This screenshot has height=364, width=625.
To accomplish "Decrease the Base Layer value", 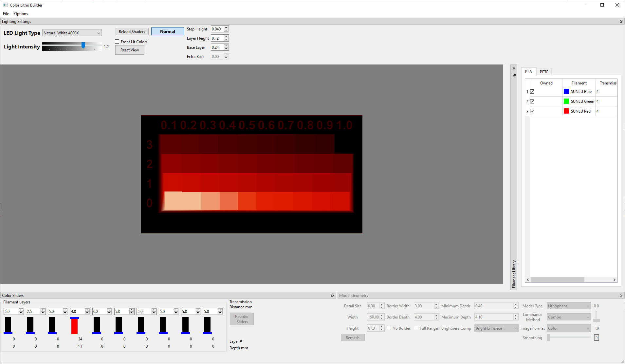I will [226, 49].
